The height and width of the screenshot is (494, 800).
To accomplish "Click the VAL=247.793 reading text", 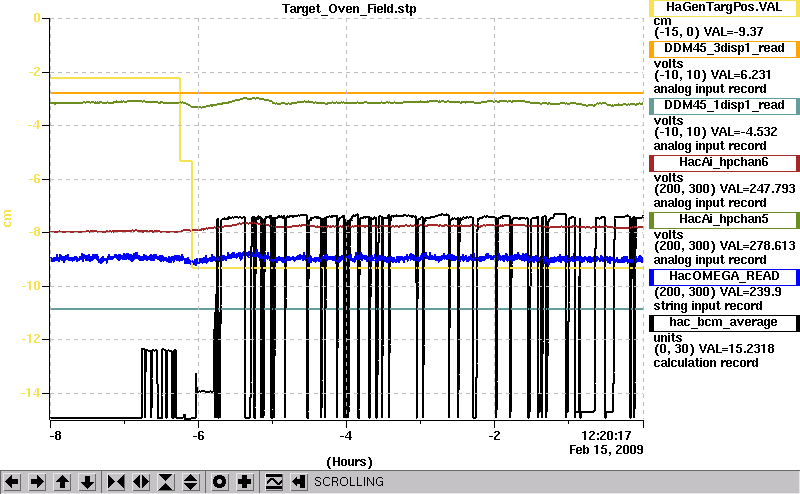I will pos(757,189).
